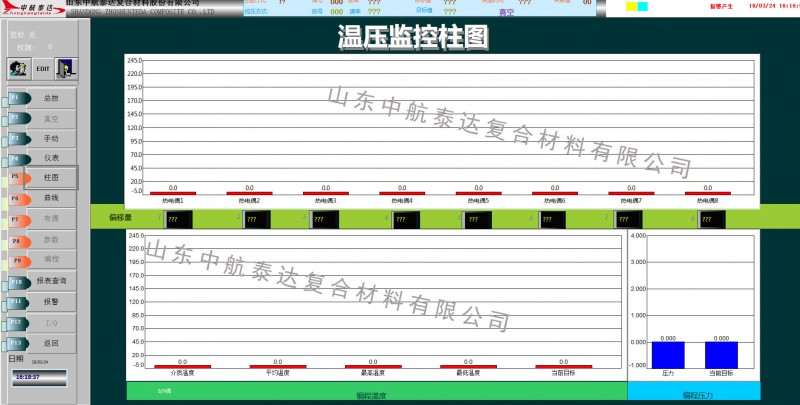The width and height of the screenshot is (800, 405).
Task: Click the yellow indicator square in header
Action: (x=632, y=7)
